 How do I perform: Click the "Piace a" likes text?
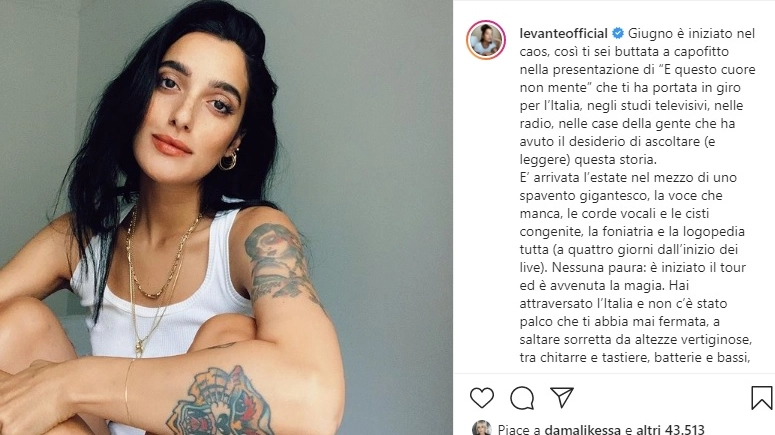[519, 429]
